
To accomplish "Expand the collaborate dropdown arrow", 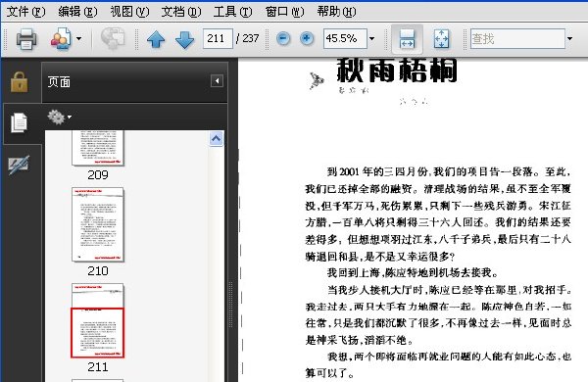I will pos(78,38).
